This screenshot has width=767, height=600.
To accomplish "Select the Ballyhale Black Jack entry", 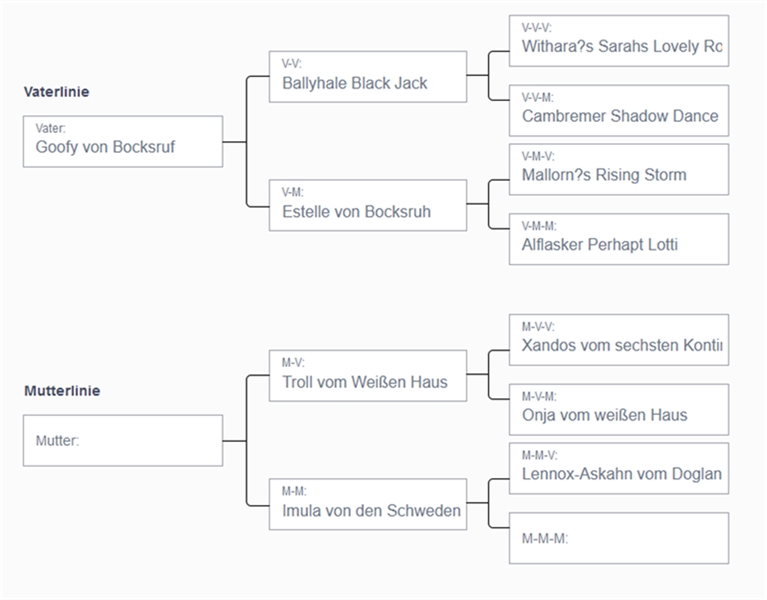I will (x=367, y=77).
